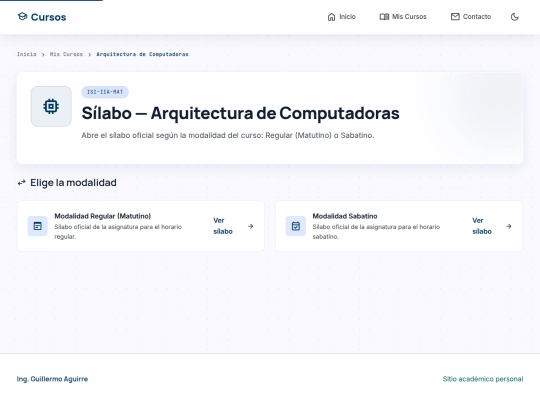Screen dimensions: 540x405
Task: Click the Inicio breadcrumb link
Action: (27, 54)
